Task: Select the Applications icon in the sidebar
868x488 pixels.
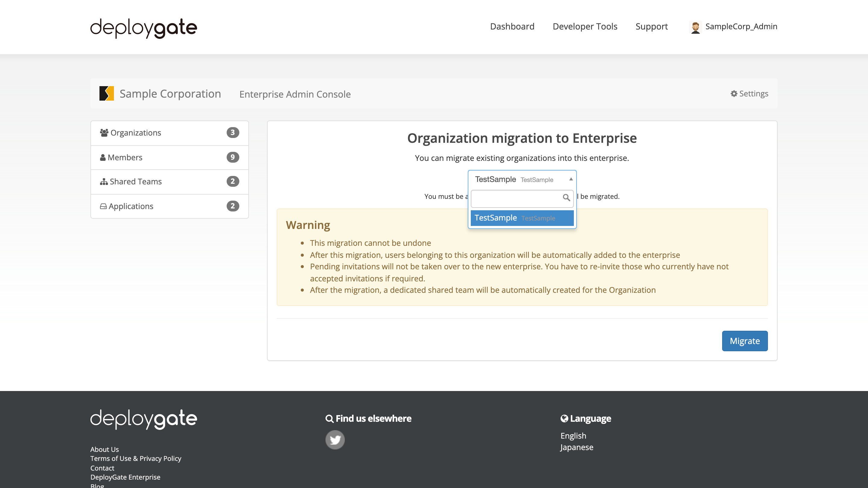Action: coord(103,206)
